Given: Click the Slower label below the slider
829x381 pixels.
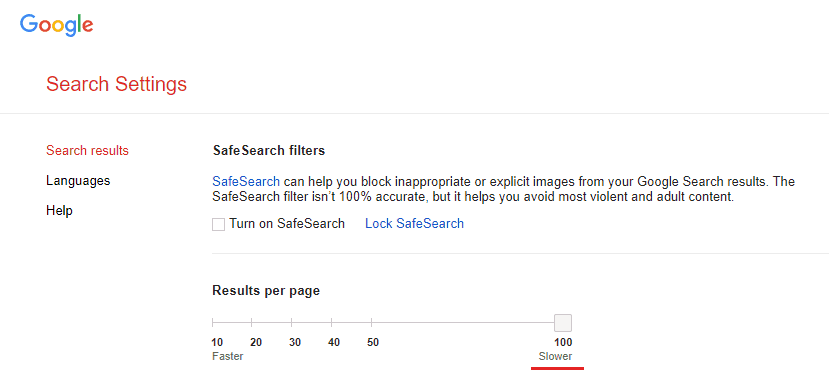Looking at the screenshot, I should point(555,356).
